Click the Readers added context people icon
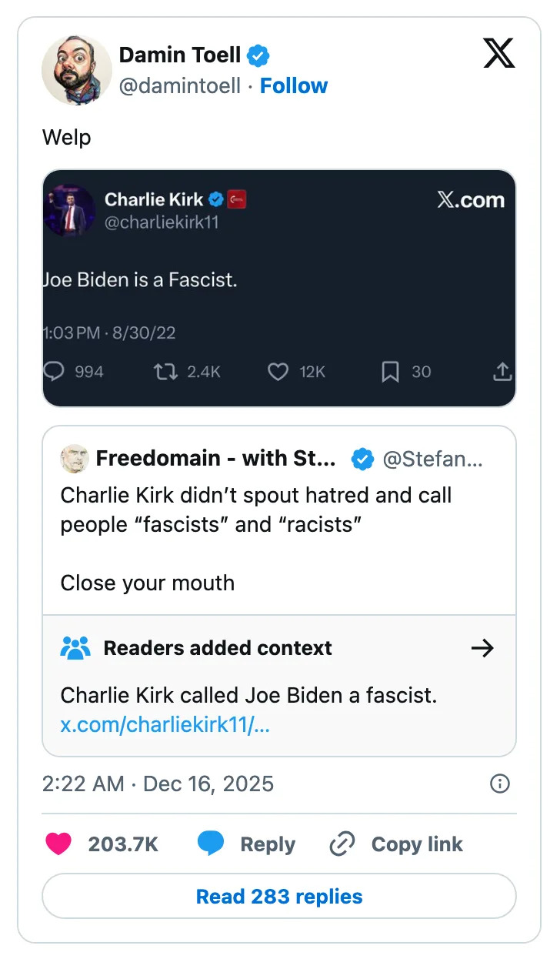The image size is (560, 959). (75, 648)
